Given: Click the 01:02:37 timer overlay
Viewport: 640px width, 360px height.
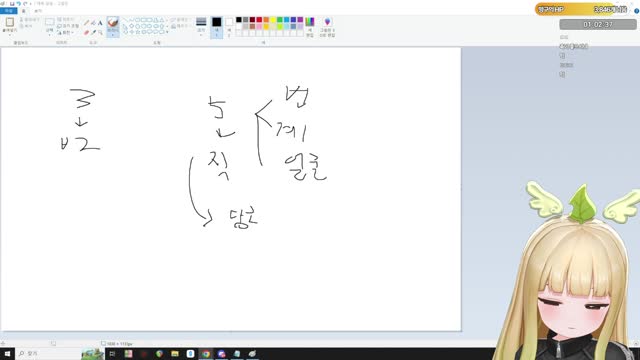Looking at the screenshot, I should 598,24.
